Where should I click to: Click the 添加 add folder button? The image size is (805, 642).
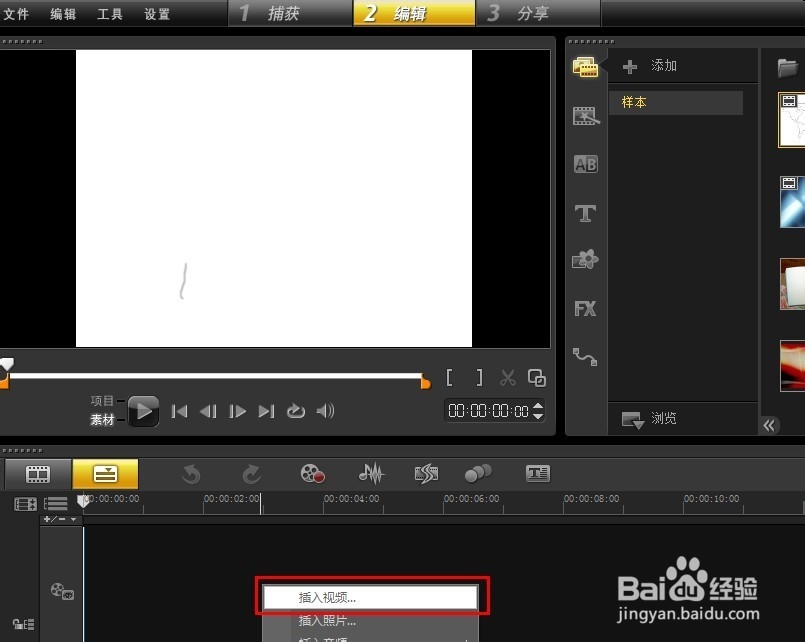649,66
